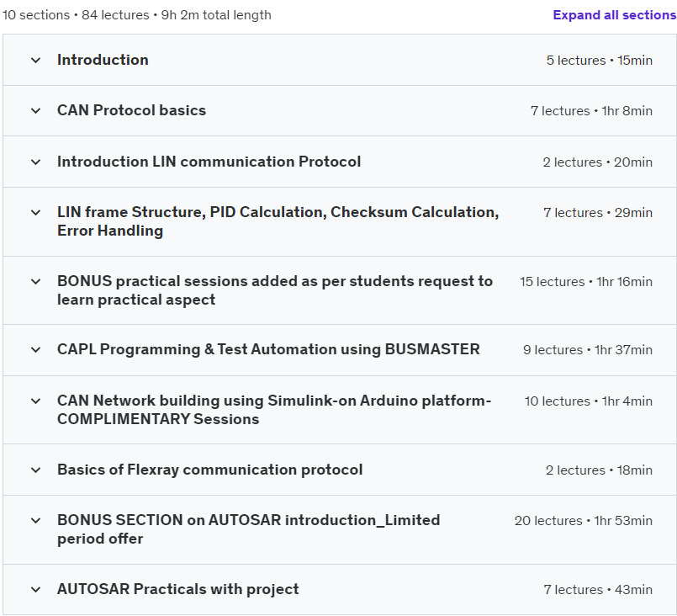Expand the CAN Protocol basics chevron
The image size is (677, 616).
(x=36, y=111)
